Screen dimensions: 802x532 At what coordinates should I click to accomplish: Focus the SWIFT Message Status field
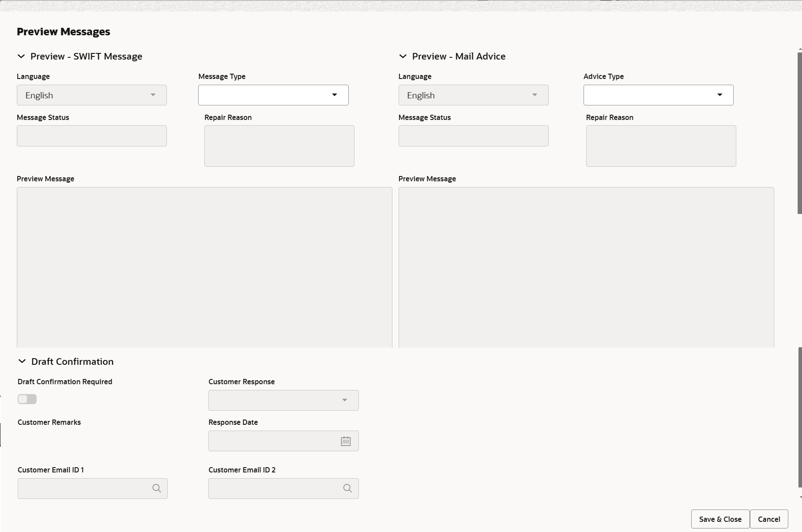pyautogui.click(x=92, y=136)
